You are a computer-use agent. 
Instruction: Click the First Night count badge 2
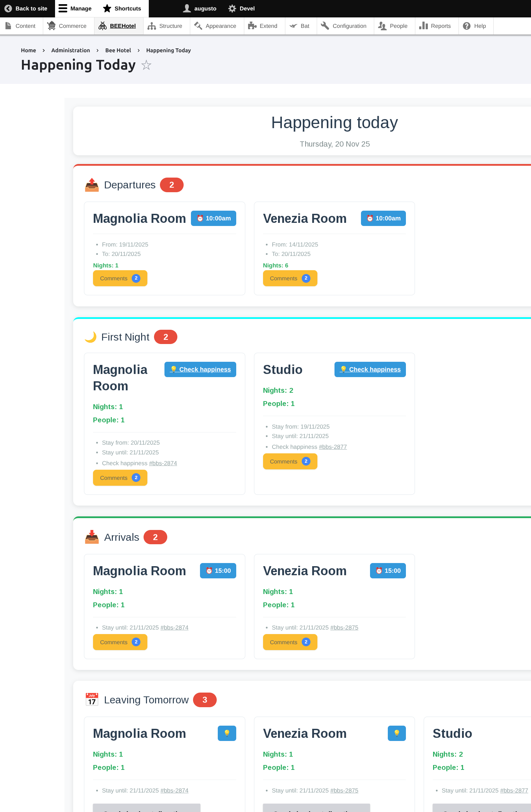point(166,337)
